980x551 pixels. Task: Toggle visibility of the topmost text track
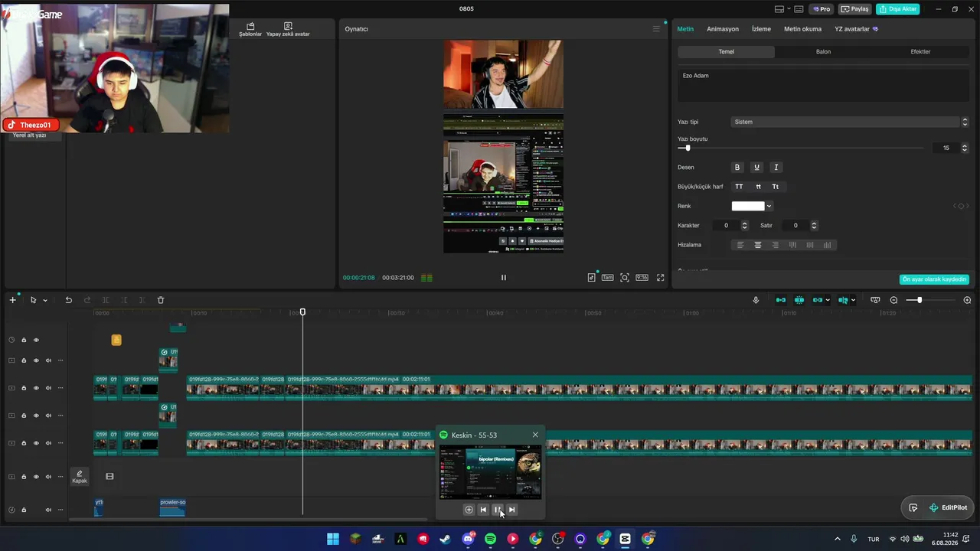point(36,340)
